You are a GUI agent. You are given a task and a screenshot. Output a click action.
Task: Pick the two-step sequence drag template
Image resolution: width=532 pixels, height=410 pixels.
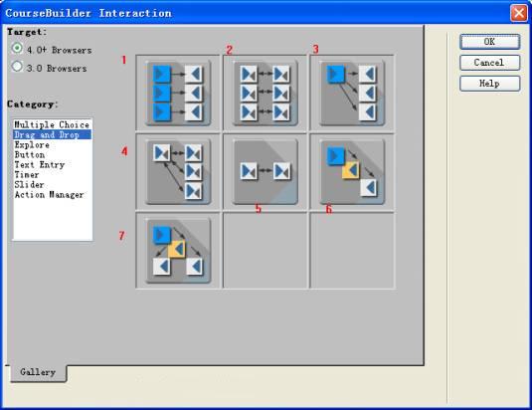tap(352, 171)
